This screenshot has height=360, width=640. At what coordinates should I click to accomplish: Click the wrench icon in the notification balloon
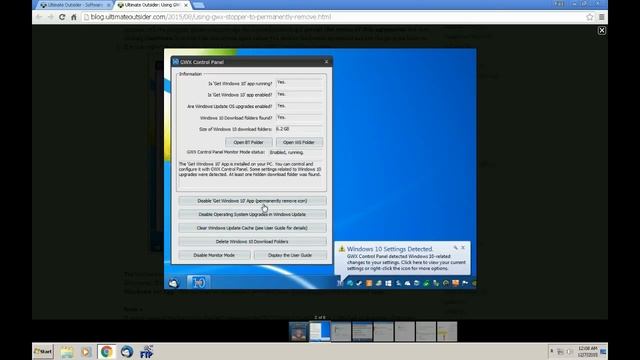pos(456,247)
